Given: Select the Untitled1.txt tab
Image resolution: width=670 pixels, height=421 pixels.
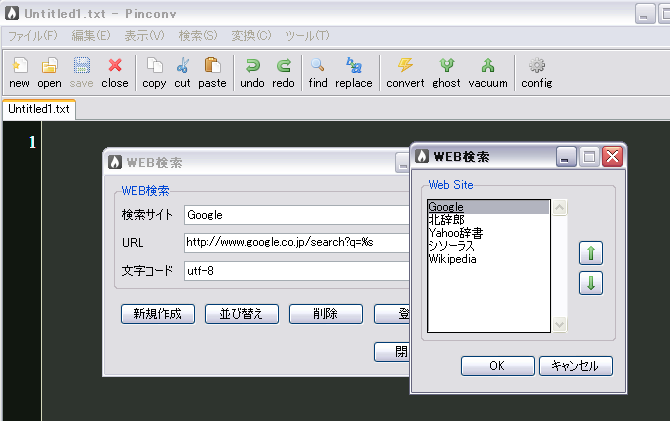Looking at the screenshot, I should coord(39,109).
